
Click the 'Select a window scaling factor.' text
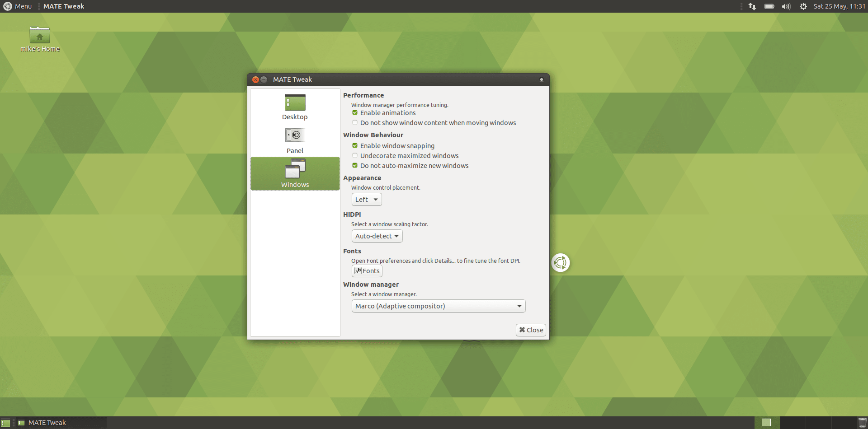pyautogui.click(x=390, y=224)
